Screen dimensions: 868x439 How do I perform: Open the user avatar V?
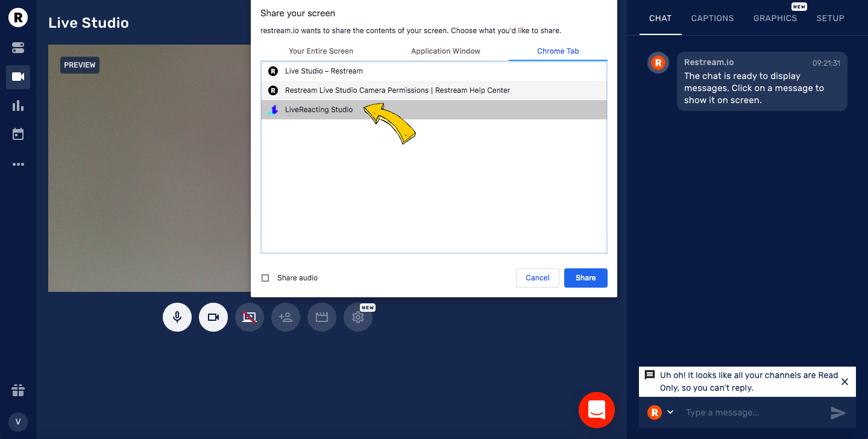pyautogui.click(x=18, y=422)
